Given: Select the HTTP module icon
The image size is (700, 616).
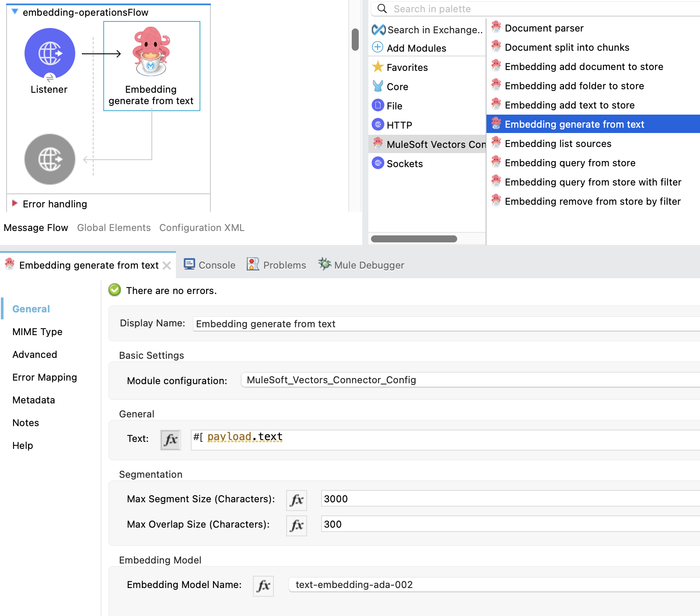Looking at the screenshot, I should tap(378, 125).
